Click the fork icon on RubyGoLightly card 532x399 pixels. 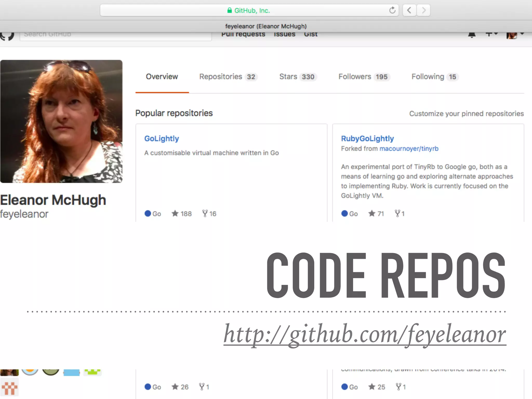(x=397, y=214)
